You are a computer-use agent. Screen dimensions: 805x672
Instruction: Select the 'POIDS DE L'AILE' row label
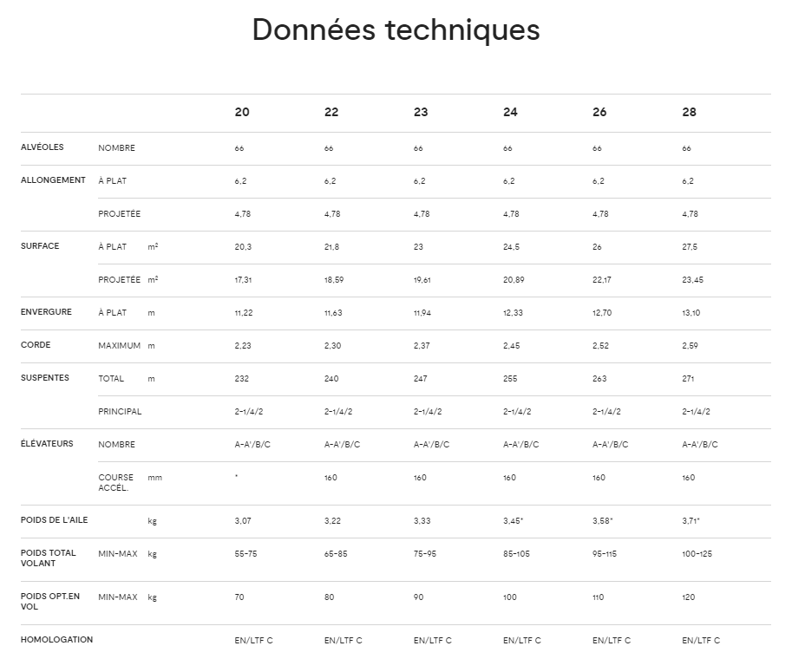coord(54,520)
